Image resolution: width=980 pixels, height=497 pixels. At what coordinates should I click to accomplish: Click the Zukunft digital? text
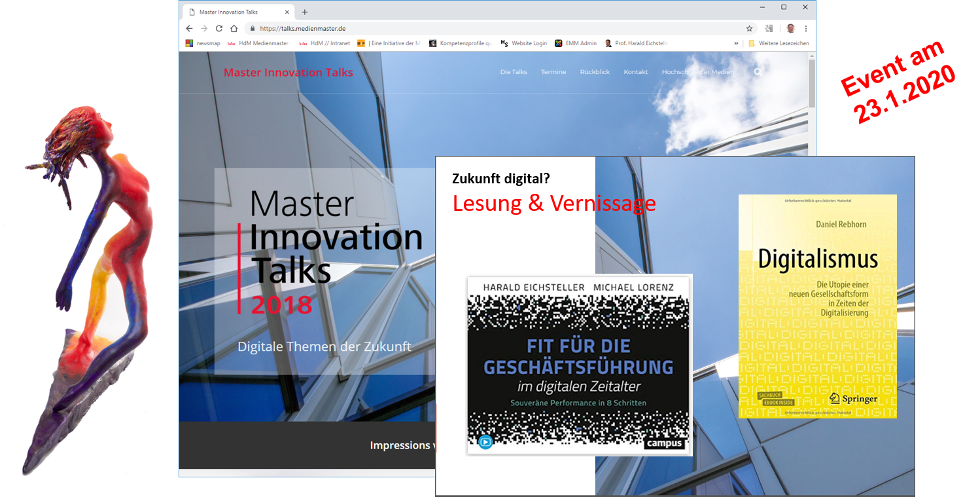point(501,178)
